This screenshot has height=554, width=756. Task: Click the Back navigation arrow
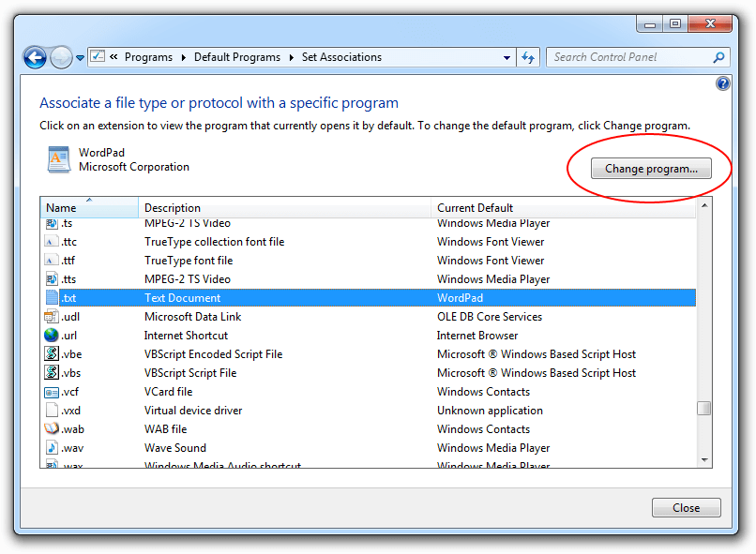coord(35,58)
